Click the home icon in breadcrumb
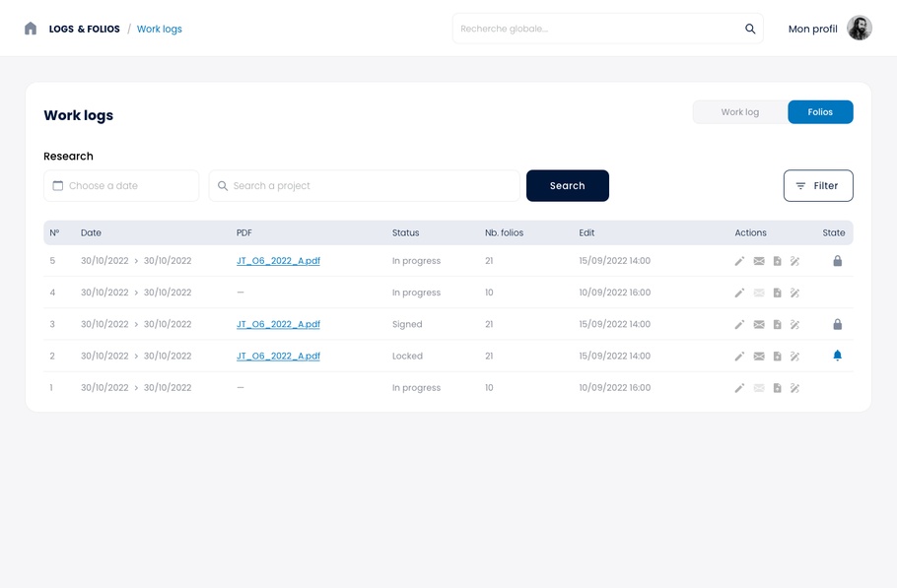 (x=31, y=29)
